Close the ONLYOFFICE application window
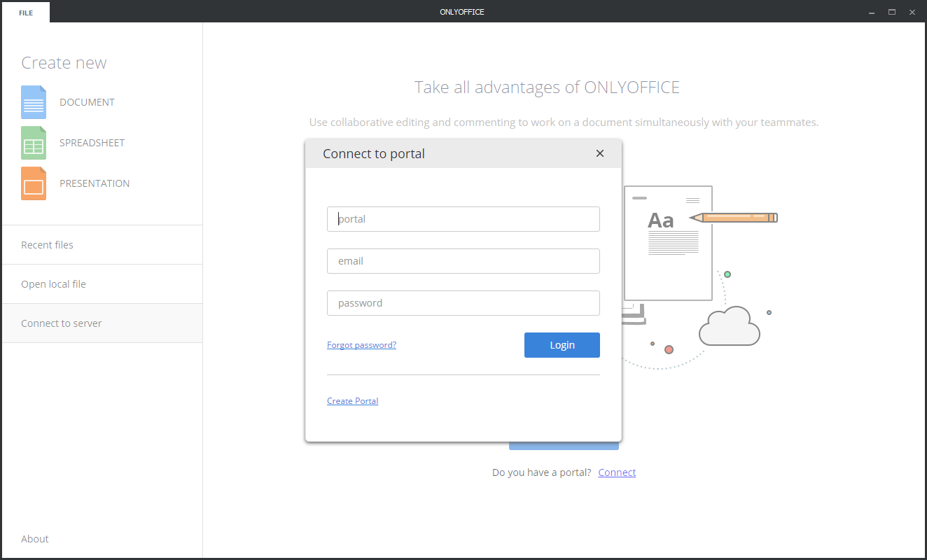The width and height of the screenshot is (927, 560). pyautogui.click(x=912, y=12)
